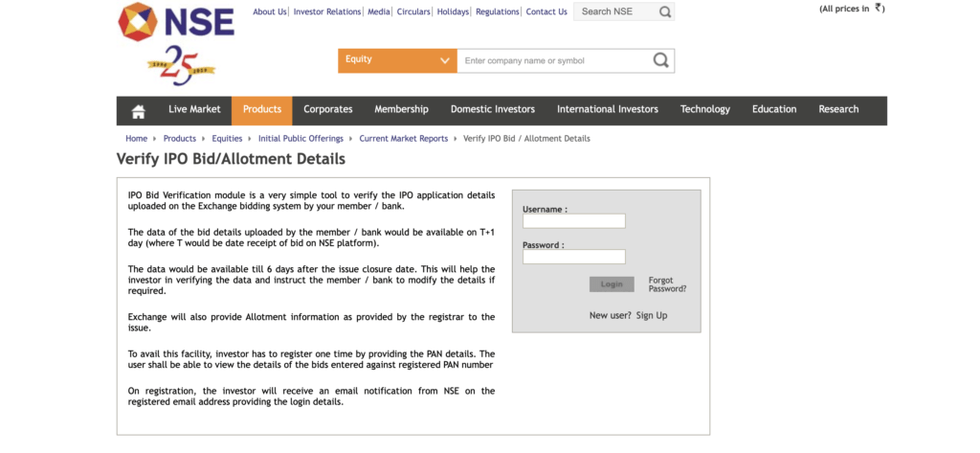This screenshot has width=980, height=453.
Task: Open the Corporates menu
Action: pyautogui.click(x=328, y=110)
